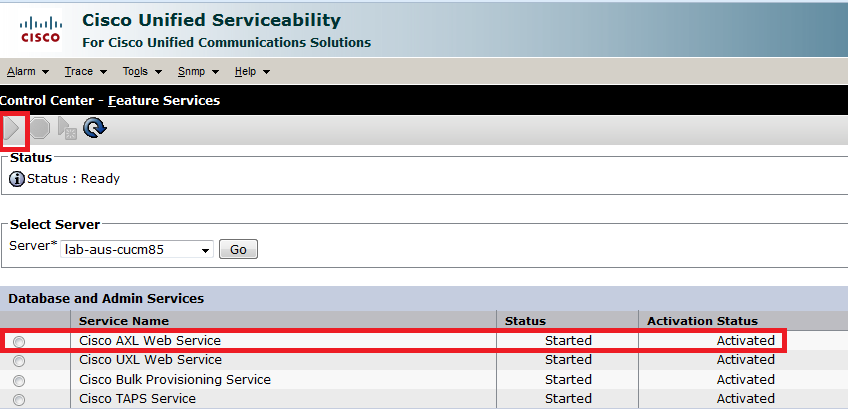Open the Trace menu
Image resolution: width=848 pixels, height=410 pixels.
[85, 71]
